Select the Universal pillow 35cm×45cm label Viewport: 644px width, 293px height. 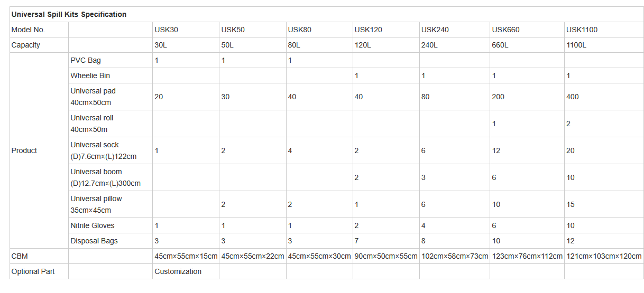tap(96, 204)
